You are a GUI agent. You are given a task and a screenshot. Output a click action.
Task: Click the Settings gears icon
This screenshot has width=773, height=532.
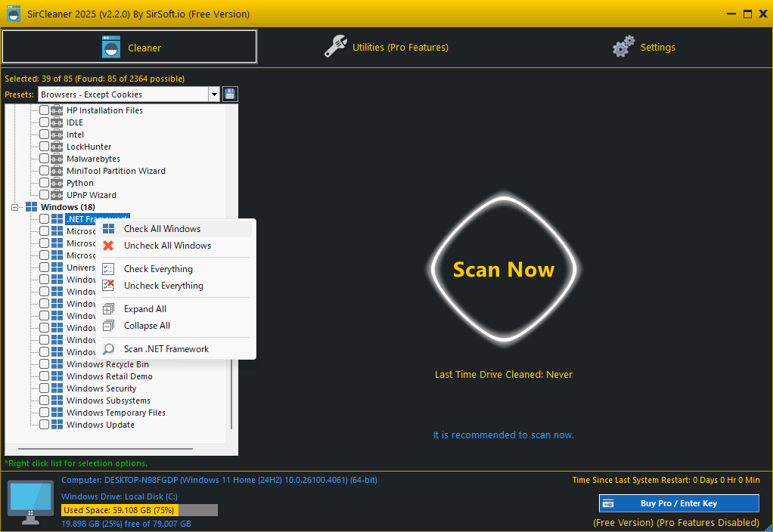(624, 47)
